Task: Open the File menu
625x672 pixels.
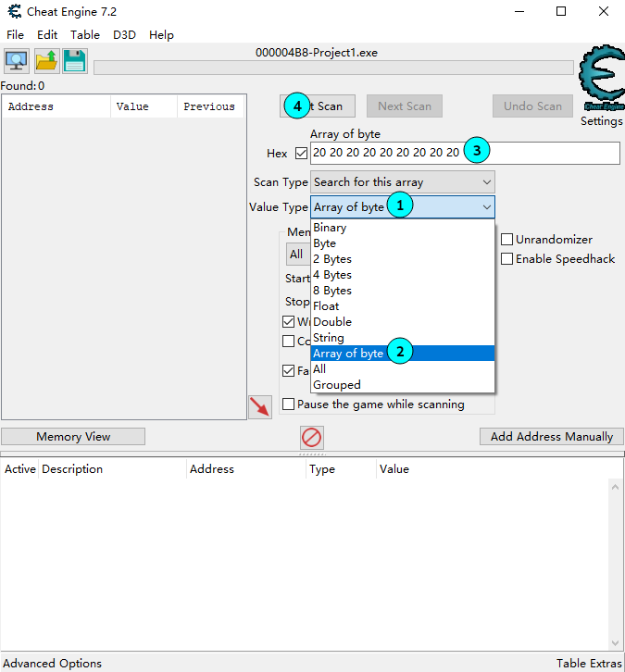Action: 16,35
